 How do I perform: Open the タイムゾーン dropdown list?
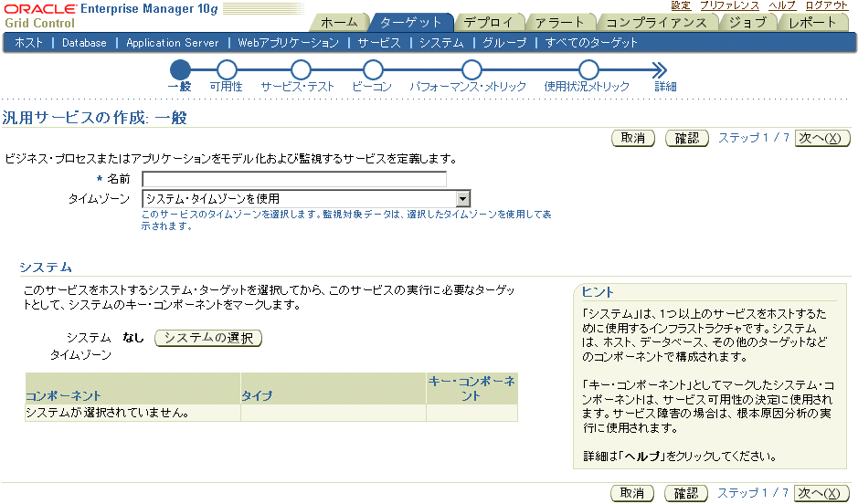point(306,198)
